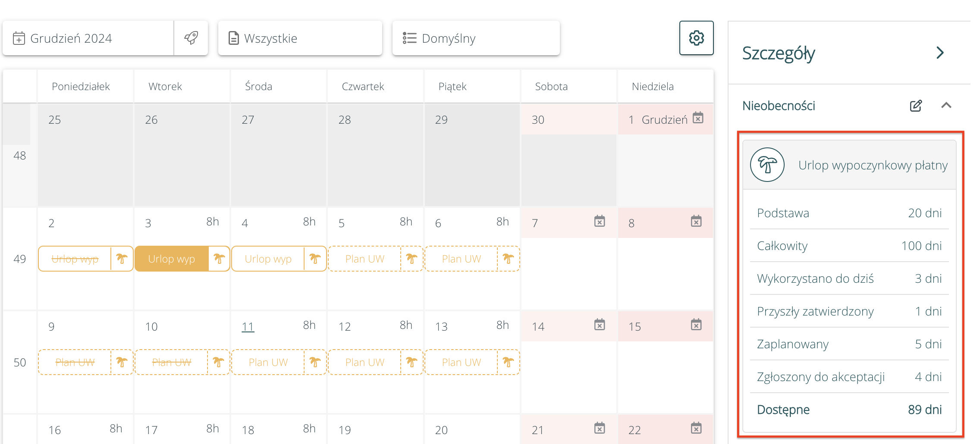Open the Domyślny view dropdown

476,38
